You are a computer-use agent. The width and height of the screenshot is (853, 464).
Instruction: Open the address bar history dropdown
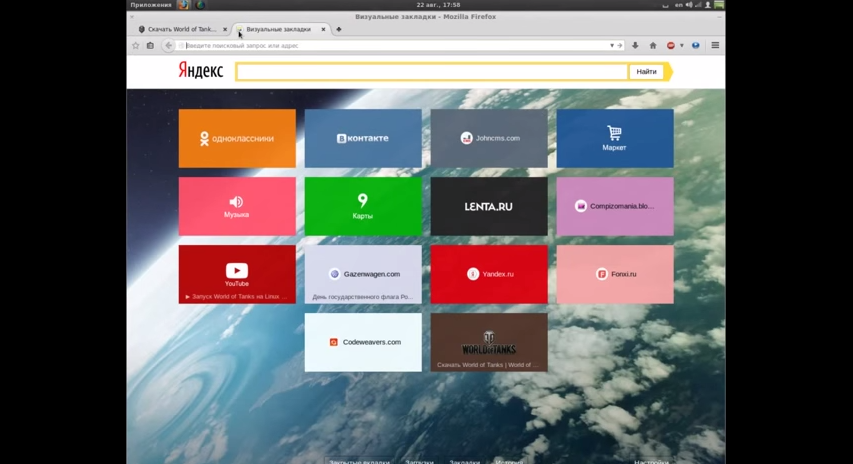point(612,46)
